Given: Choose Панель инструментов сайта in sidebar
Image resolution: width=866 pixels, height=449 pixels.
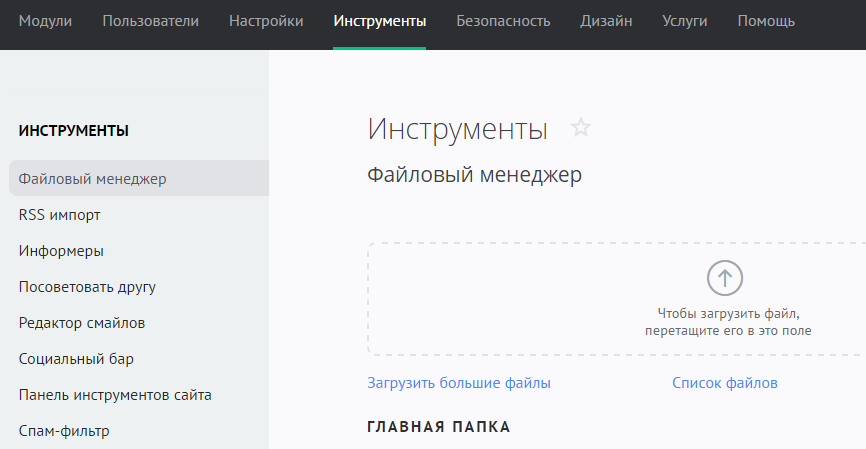Looking at the screenshot, I should (x=115, y=395).
